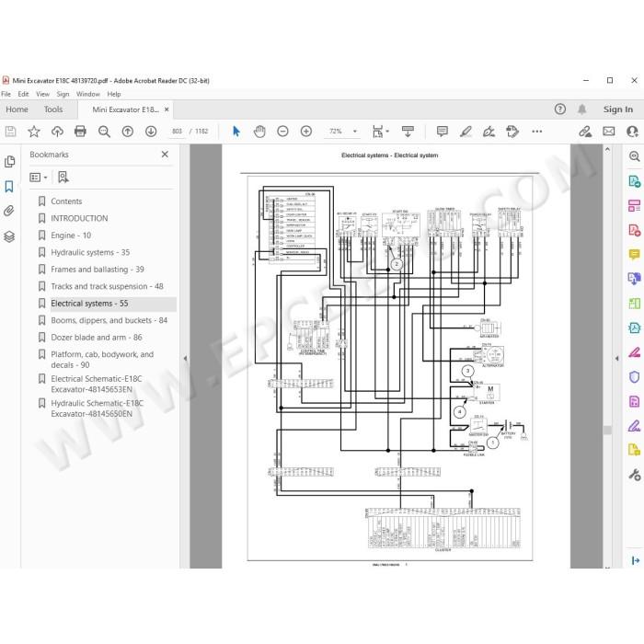Viewport: 644px width, 644px height.
Task: Collapse the left navigation pane arrow
Action: pyautogui.click(x=185, y=358)
